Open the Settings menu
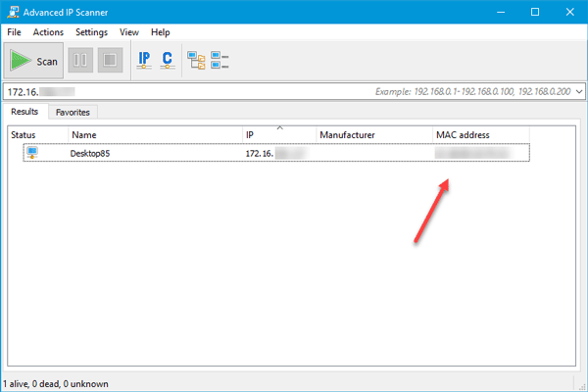The height and width of the screenshot is (392, 588). coord(91,32)
